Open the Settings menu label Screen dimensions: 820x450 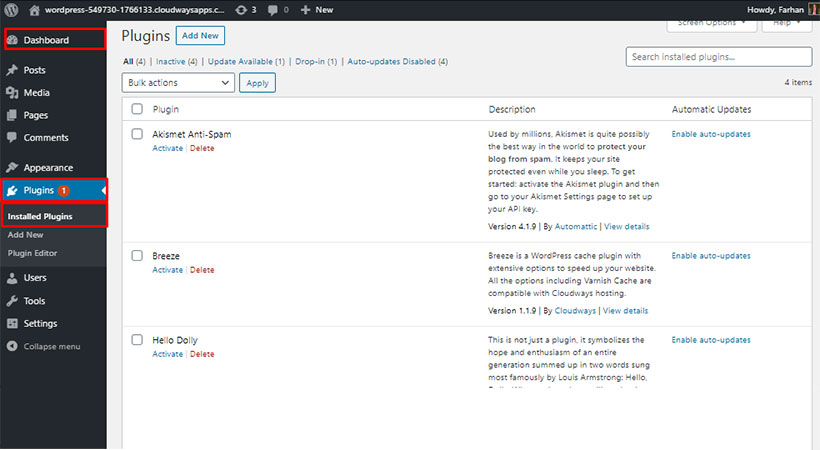click(x=40, y=323)
